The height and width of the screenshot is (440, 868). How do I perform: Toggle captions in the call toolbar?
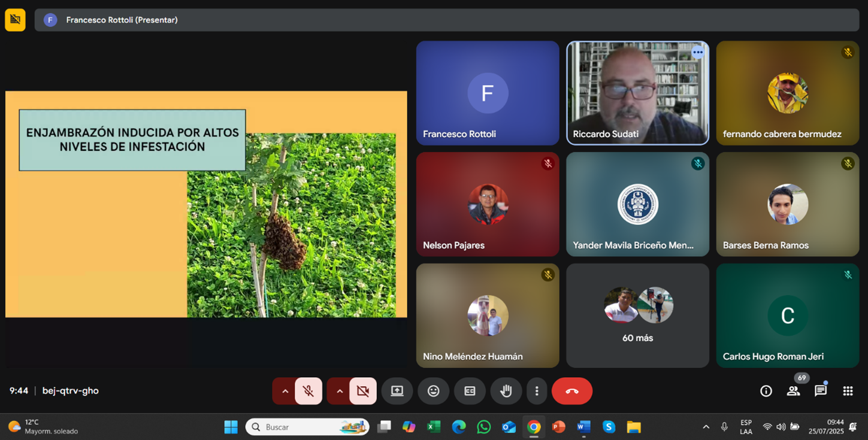[470, 391]
